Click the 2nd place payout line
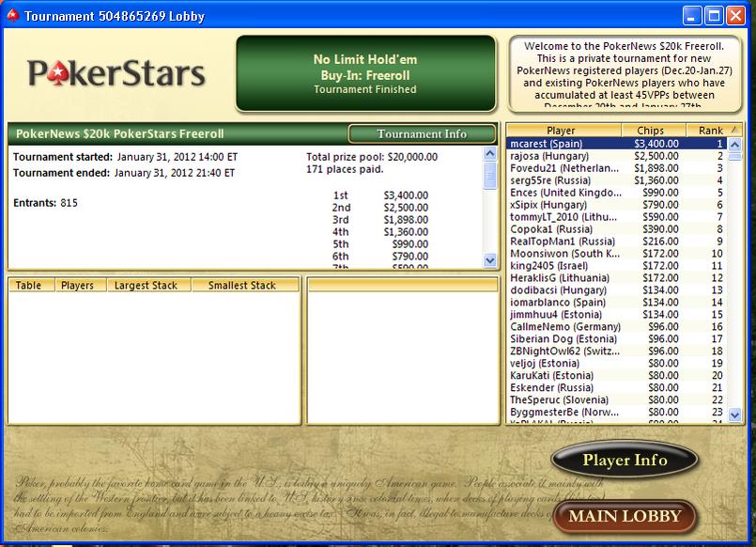 pyautogui.click(x=380, y=208)
